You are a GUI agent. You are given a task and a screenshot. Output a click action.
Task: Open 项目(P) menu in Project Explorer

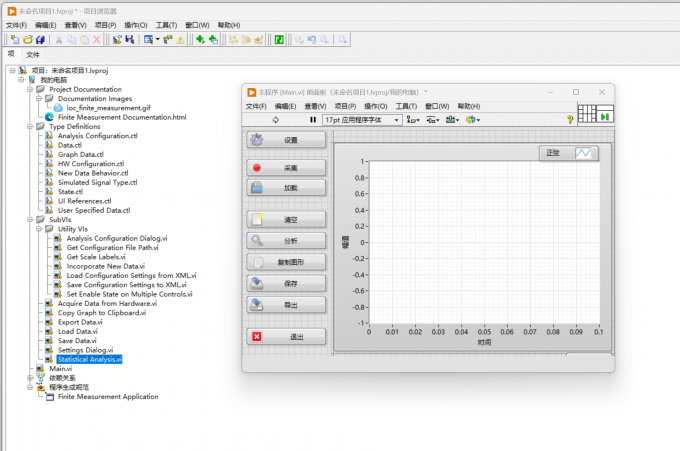tap(105, 25)
